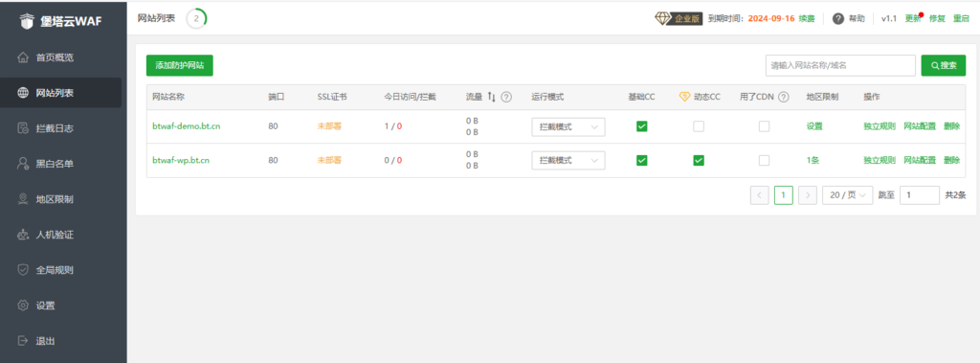Screen dimensions: 980x363
Task: Click the next page arrow
Action: [x=808, y=195]
